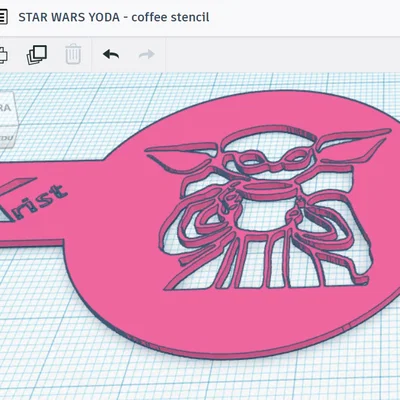This screenshot has height=400, width=400.
Task: Open the dashboard list menu icon
Action: pyautogui.click(x=3, y=17)
